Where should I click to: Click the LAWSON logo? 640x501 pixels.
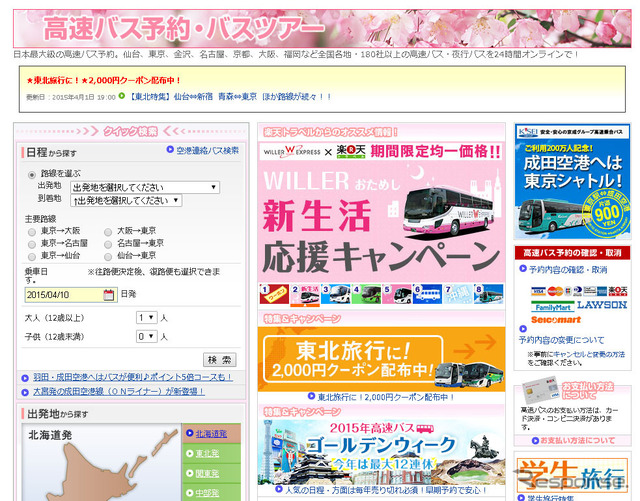coord(602,305)
